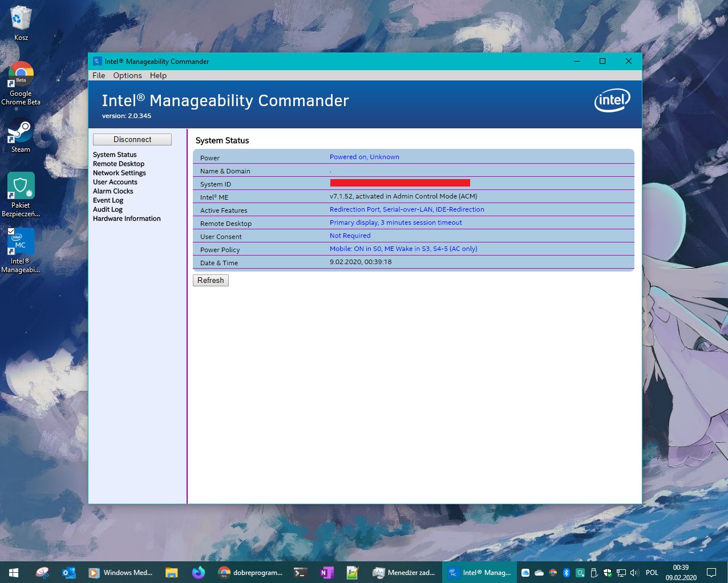Open the Help menu
728x583 pixels.
(158, 75)
